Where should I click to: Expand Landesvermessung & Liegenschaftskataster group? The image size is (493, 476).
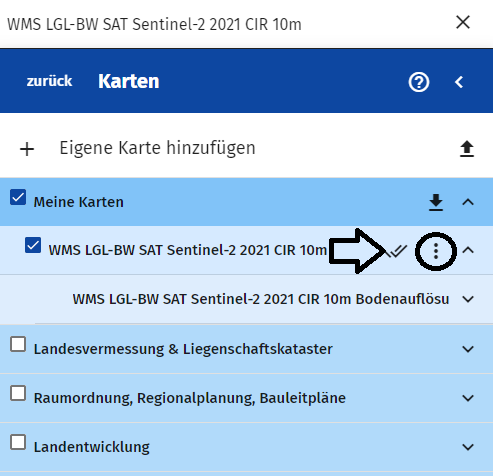tap(468, 349)
